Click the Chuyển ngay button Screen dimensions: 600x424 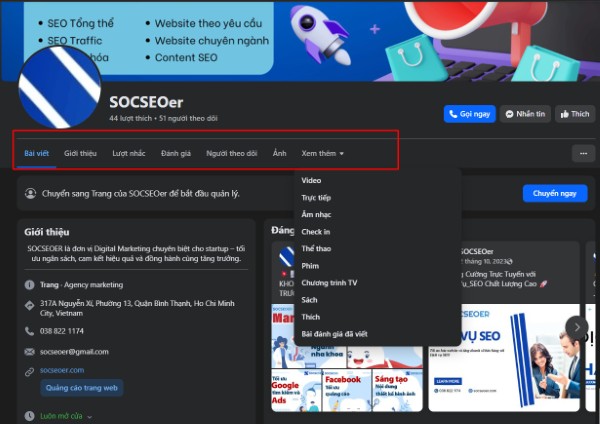coord(555,194)
